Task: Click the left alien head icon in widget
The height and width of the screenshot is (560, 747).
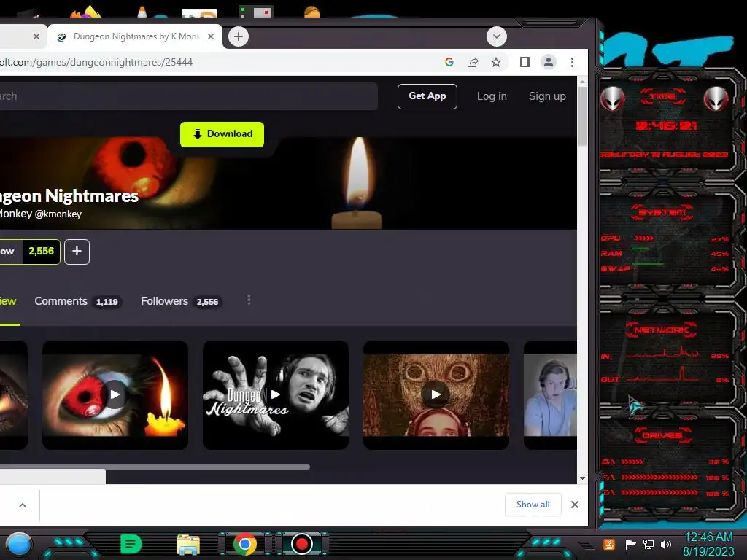Action: [613, 99]
